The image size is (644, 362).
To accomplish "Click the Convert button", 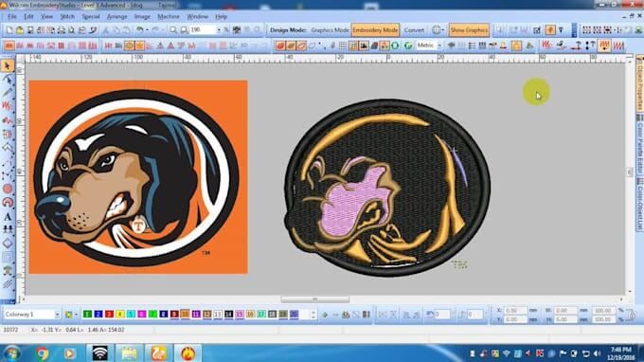I will pos(414,30).
